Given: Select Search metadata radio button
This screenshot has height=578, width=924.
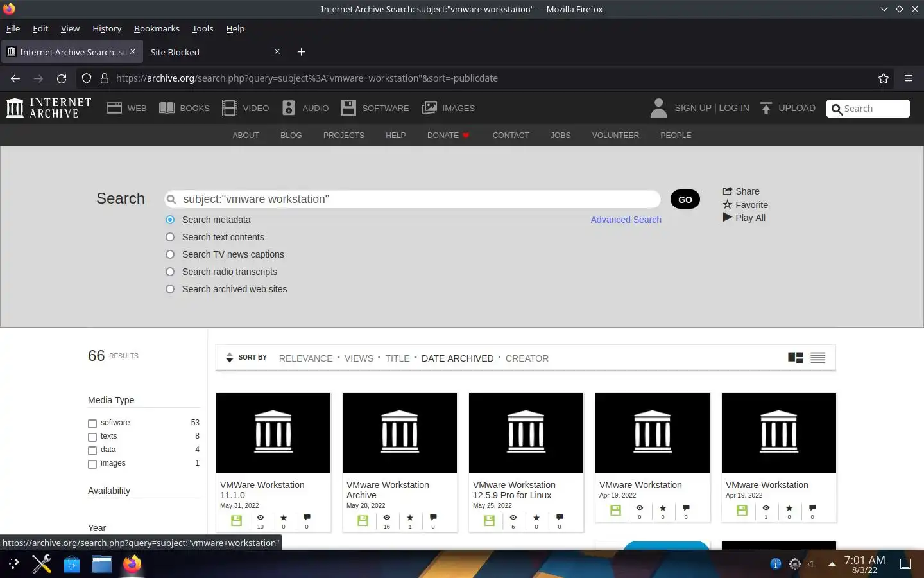Looking at the screenshot, I should (x=170, y=220).
